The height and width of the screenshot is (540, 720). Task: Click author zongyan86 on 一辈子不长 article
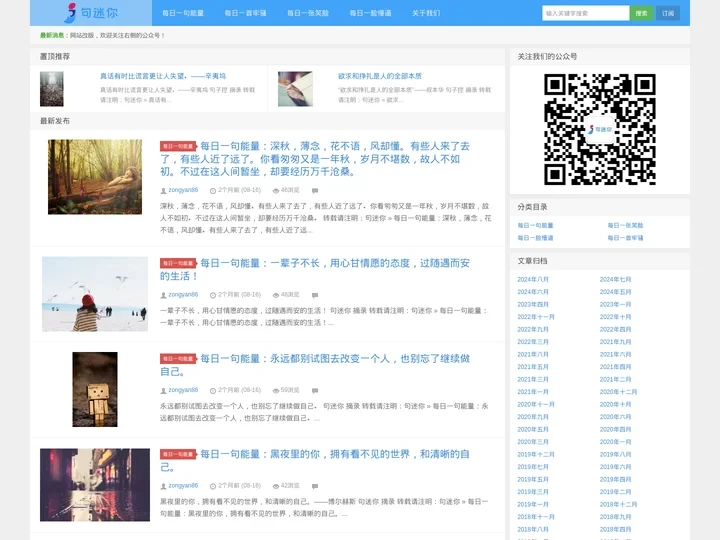click(183, 295)
